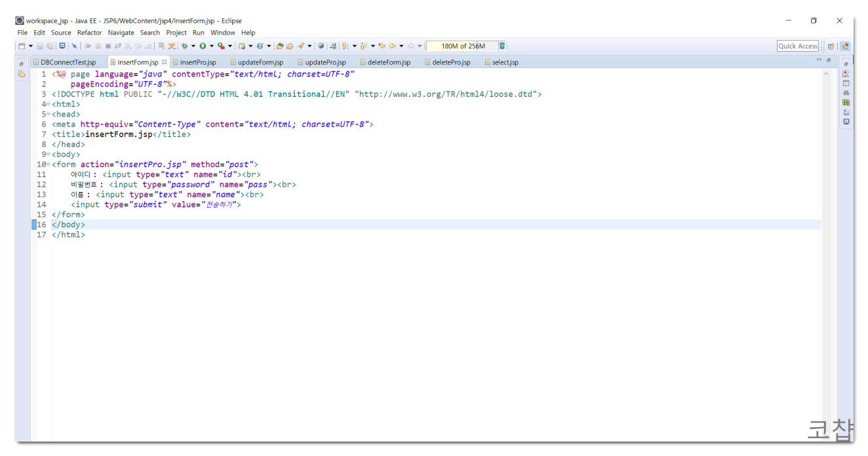The height and width of the screenshot is (456, 868).
Task: Open the Console view from right trim
Action: [x=846, y=121]
